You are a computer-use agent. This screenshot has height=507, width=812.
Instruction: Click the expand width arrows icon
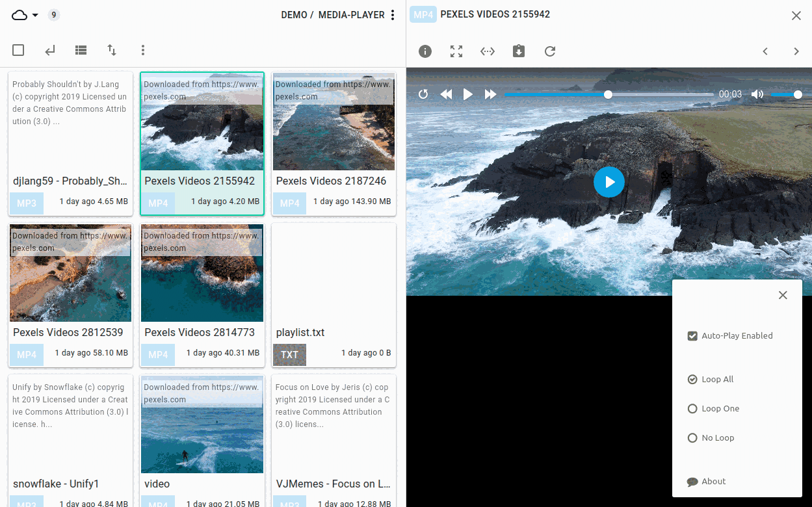tap(488, 51)
